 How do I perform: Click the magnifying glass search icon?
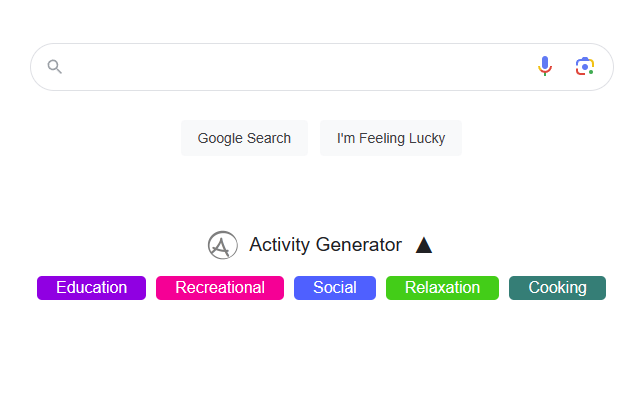pos(55,67)
